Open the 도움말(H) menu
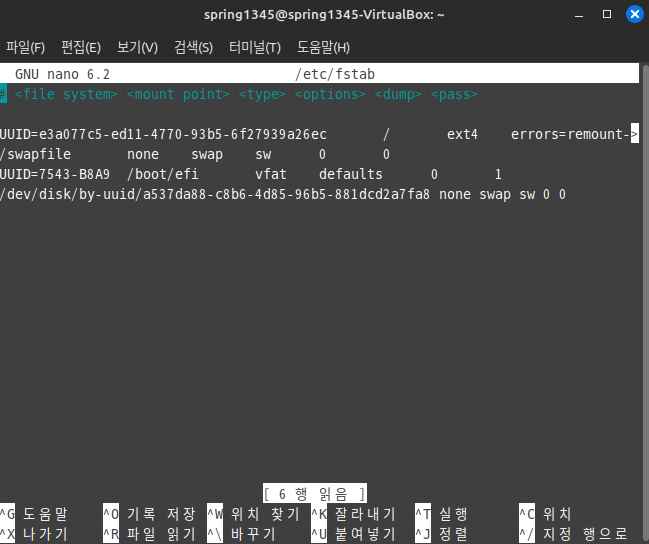The width and height of the screenshot is (649, 544). click(323, 47)
